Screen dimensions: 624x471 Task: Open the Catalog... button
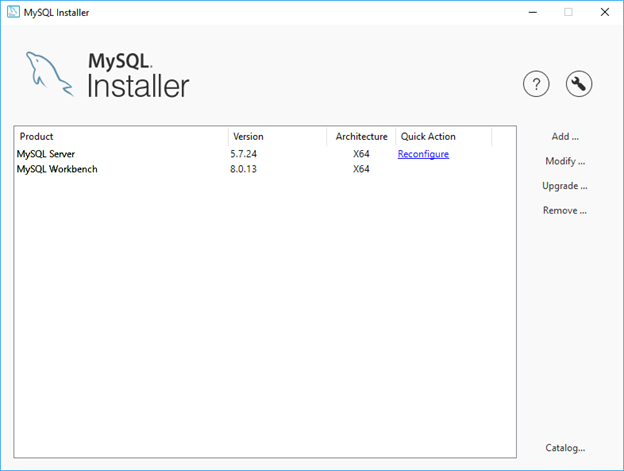pyautogui.click(x=565, y=448)
